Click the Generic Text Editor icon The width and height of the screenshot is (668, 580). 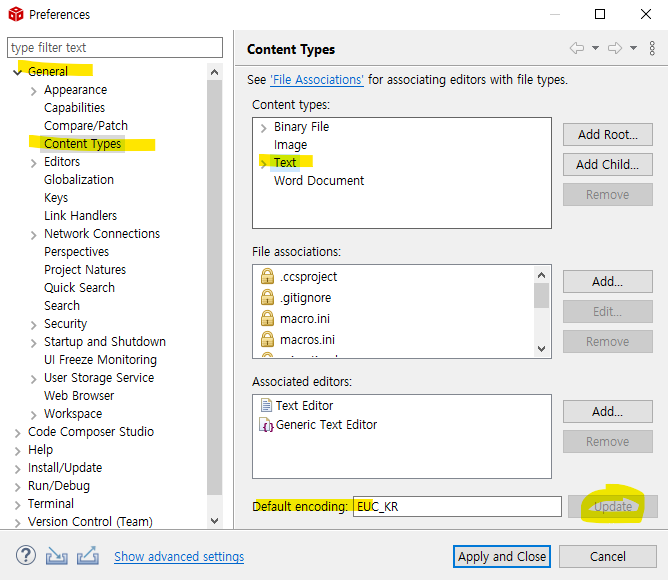coord(266,425)
